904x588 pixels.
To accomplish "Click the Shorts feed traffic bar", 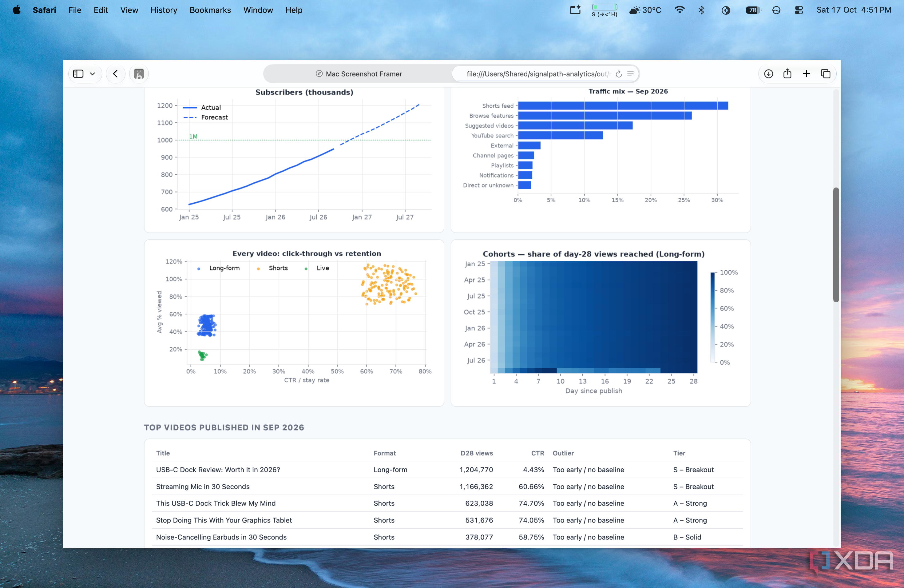I will [x=623, y=105].
